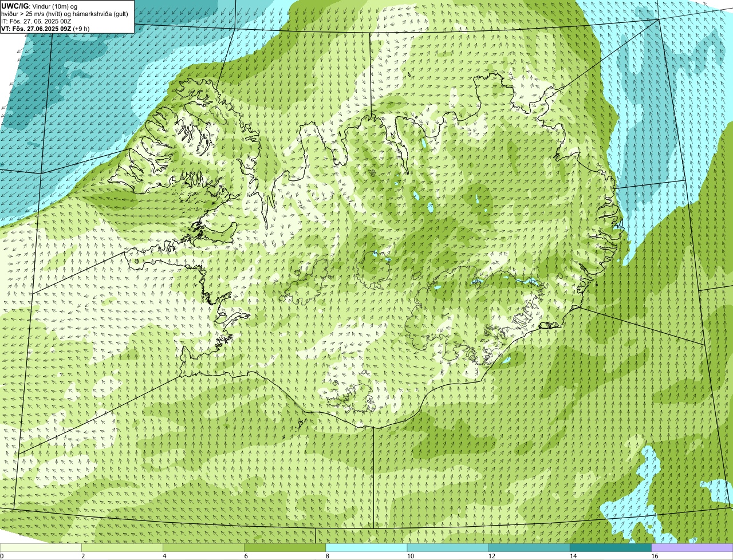Click the 6–8 m/s darker green legend swatch
The width and height of the screenshot is (733, 560).
(285, 548)
